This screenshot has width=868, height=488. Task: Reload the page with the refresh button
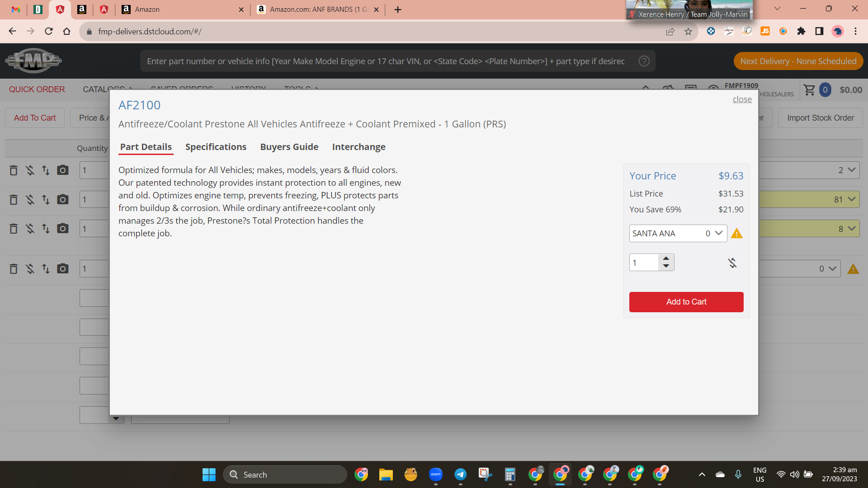49,31
